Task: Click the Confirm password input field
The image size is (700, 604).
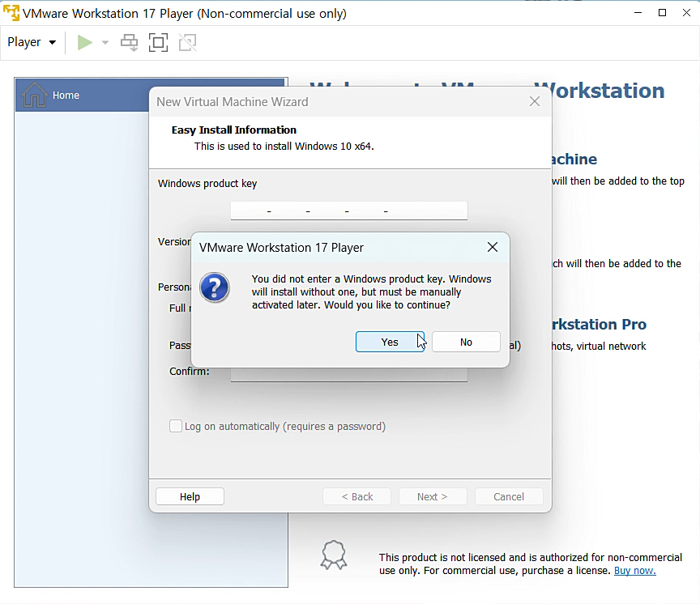Action: tap(349, 374)
